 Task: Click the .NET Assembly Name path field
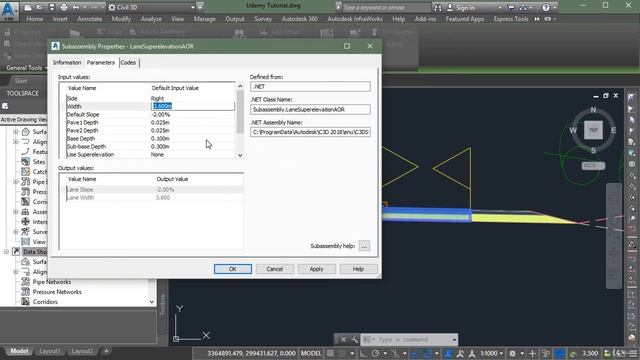point(310,132)
